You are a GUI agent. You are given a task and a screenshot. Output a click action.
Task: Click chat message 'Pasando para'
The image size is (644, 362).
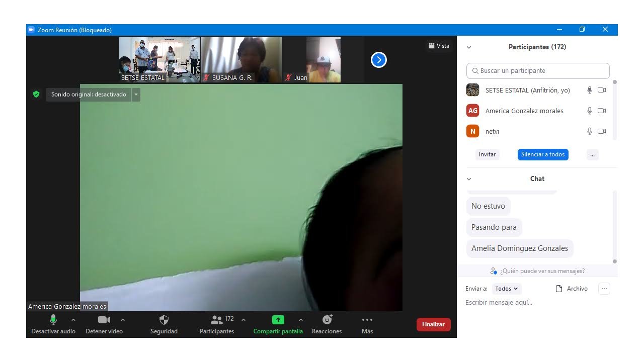[494, 227]
